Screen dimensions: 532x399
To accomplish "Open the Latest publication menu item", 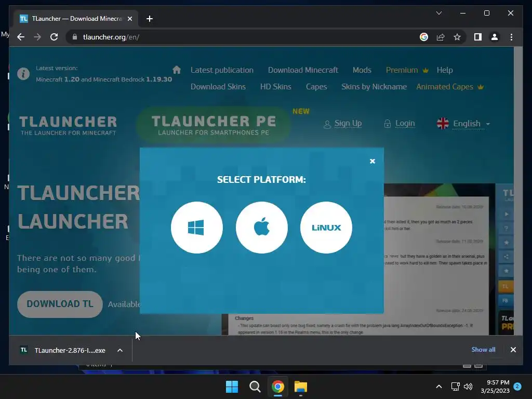I will coord(222,70).
